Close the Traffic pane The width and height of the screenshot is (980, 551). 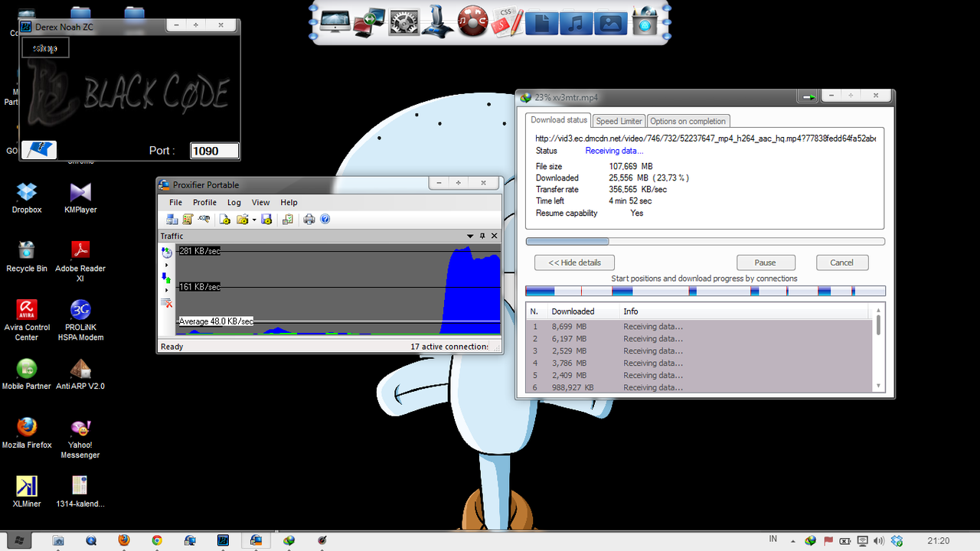(x=494, y=236)
